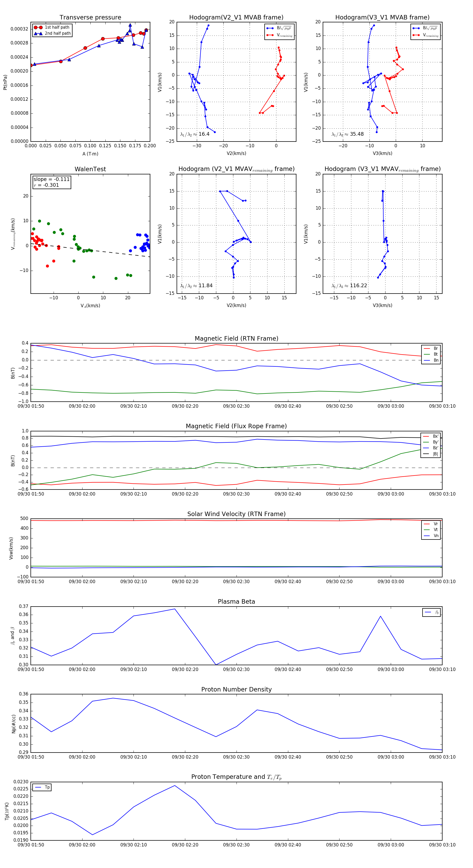The width and height of the screenshot is (473, 868).
Task: Click the V_remaining legend entry in V3_V1 MVAB hodogram
Action: coord(425,35)
